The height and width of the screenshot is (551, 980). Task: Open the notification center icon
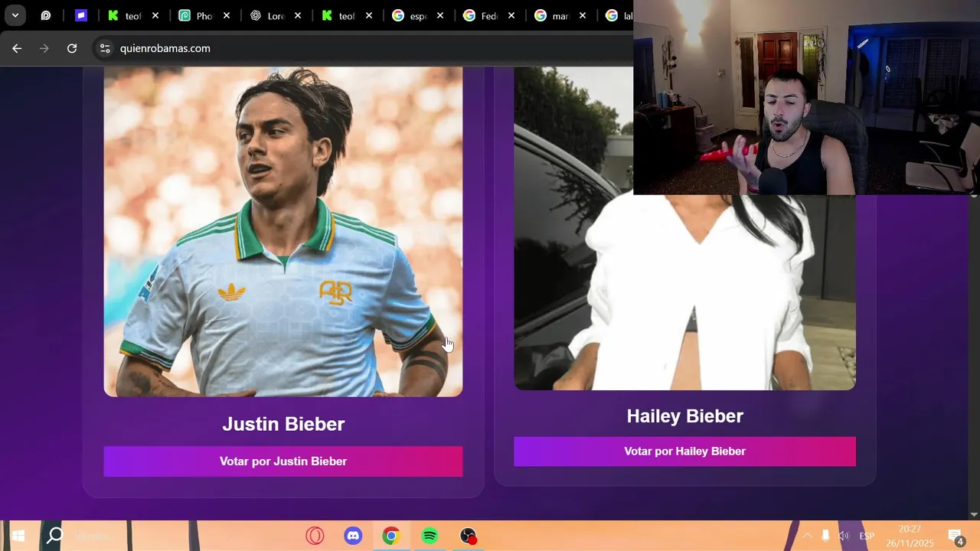(955, 536)
